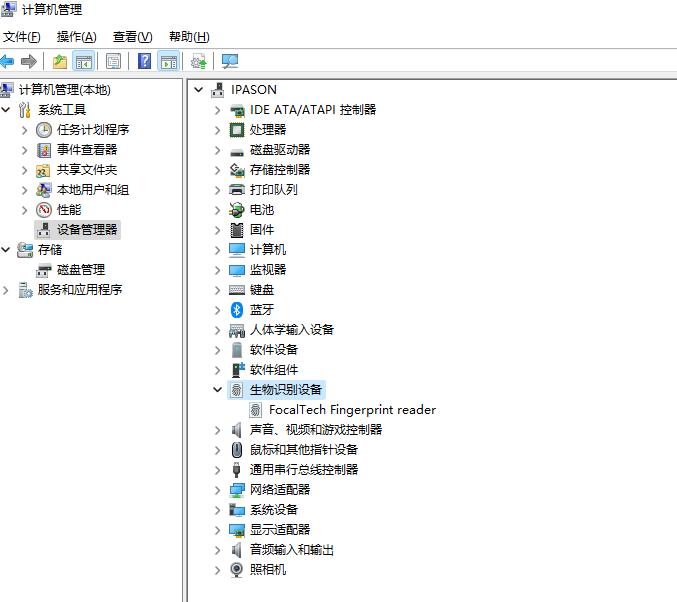Viewport: 677px width, 602px height.
Task: Toggle the Show/Hide Console Tree icon
Action: click(x=84, y=61)
